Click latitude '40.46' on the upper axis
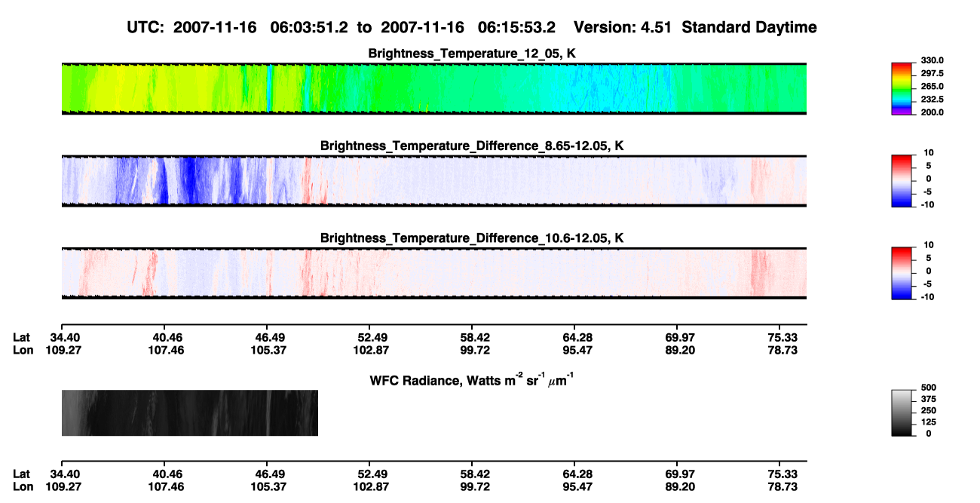 (x=164, y=338)
